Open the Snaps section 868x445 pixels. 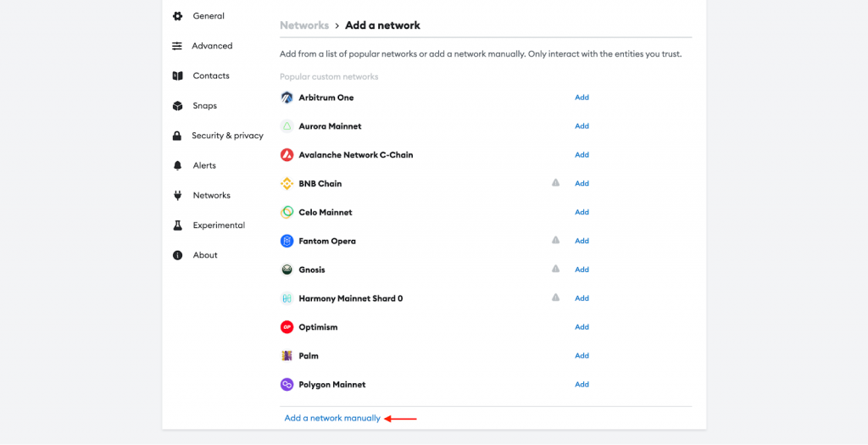tap(205, 106)
